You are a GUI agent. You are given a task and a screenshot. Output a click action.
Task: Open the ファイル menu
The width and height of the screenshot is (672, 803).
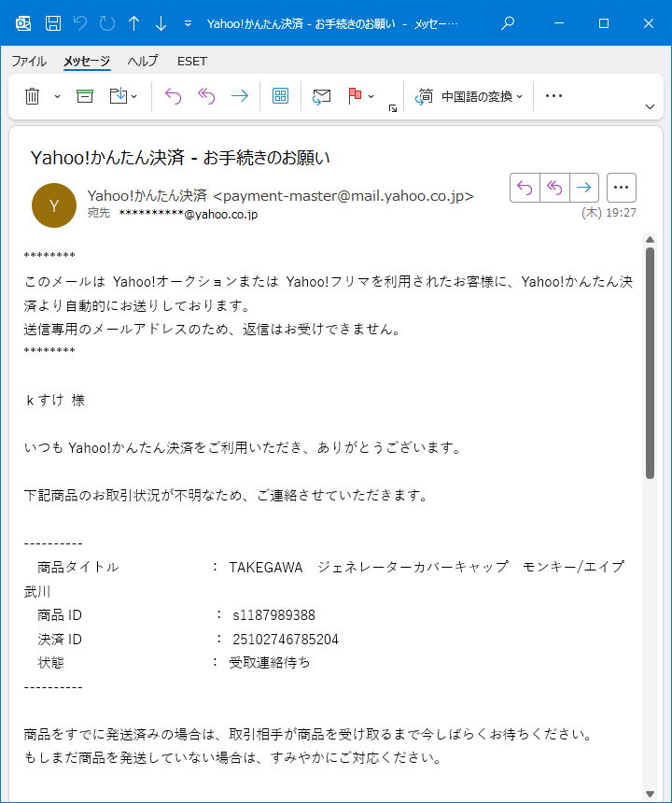pyautogui.click(x=29, y=62)
